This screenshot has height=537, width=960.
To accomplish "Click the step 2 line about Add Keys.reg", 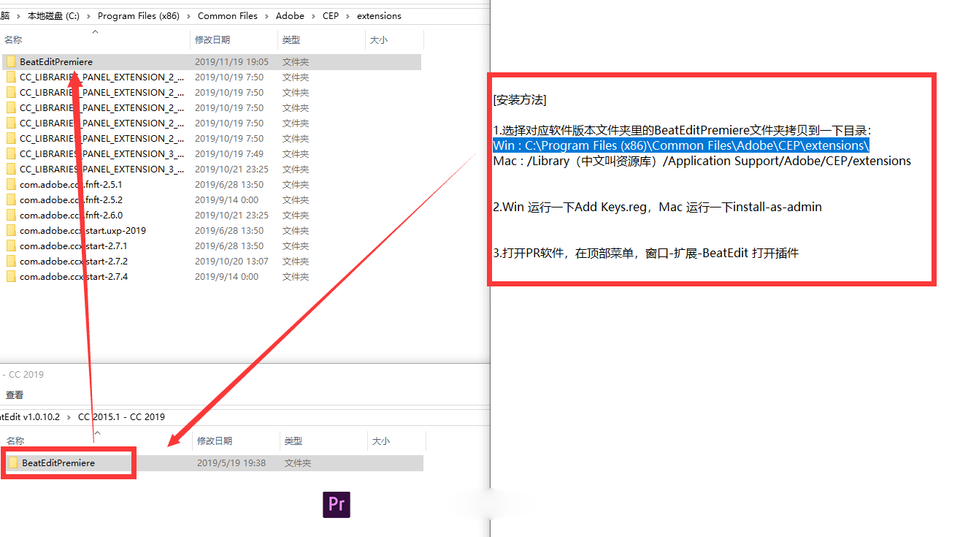I will point(658,207).
